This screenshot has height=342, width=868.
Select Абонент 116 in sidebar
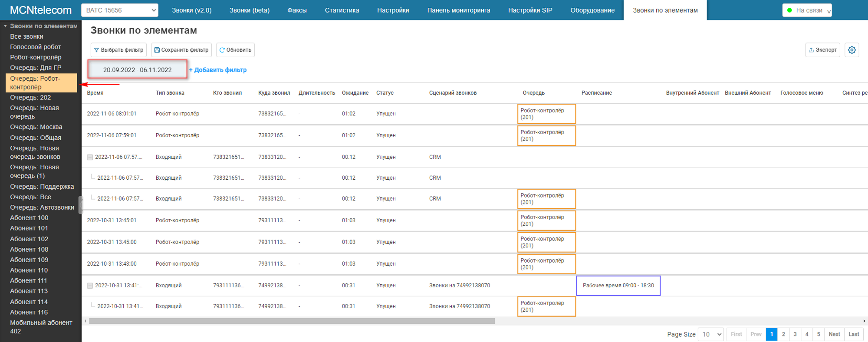point(29,312)
